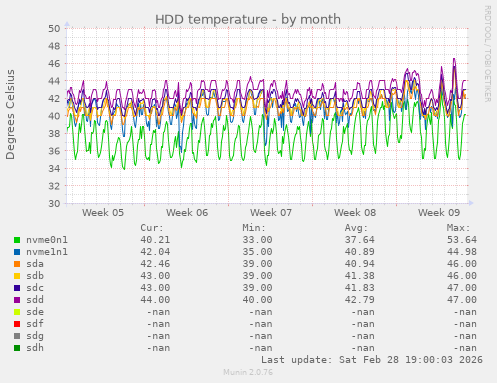The height and width of the screenshot is (383, 497).
Task: Click the y-axis label 50
Action: pos(54,28)
